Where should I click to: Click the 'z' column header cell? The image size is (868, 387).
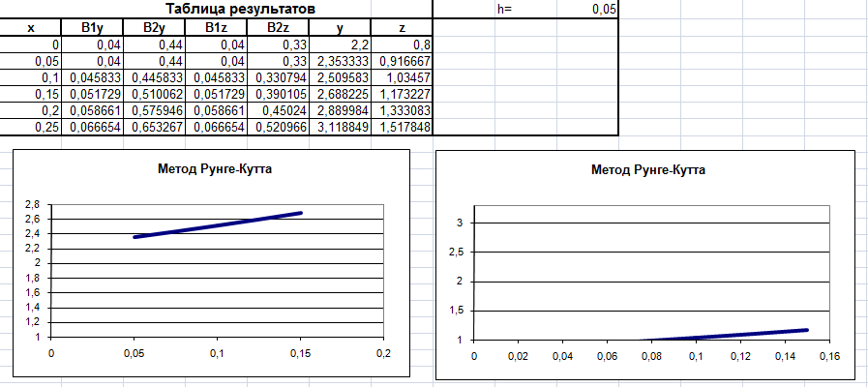point(402,28)
